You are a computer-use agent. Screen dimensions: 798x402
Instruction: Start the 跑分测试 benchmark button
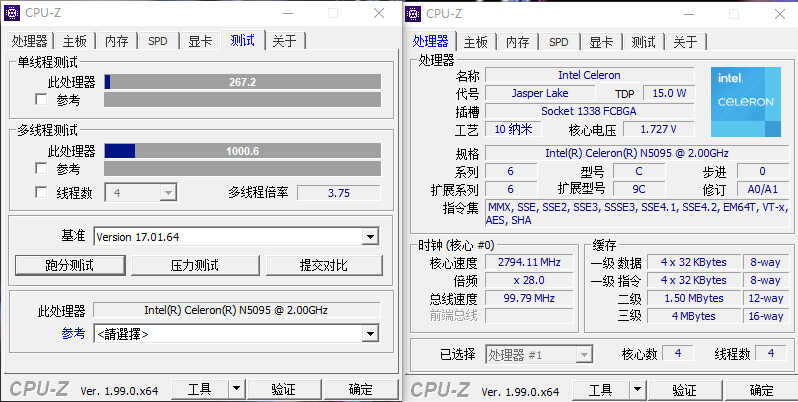click(x=70, y=265)
